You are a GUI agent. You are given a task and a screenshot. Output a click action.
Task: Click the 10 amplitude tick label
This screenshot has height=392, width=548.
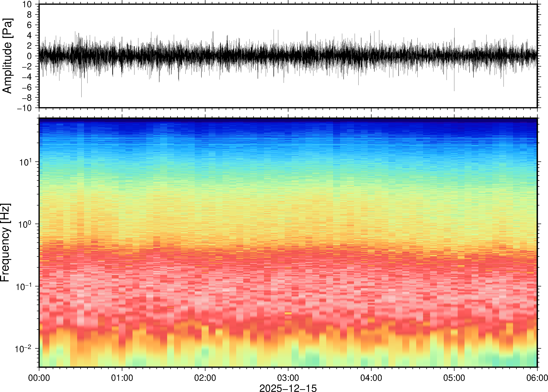pos(27,4)
